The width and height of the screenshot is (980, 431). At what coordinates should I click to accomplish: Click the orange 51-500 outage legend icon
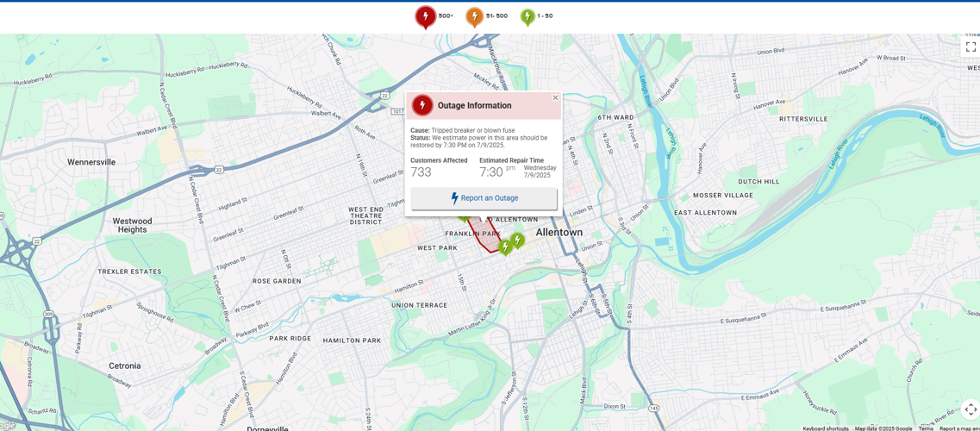[x=474, y=16]
